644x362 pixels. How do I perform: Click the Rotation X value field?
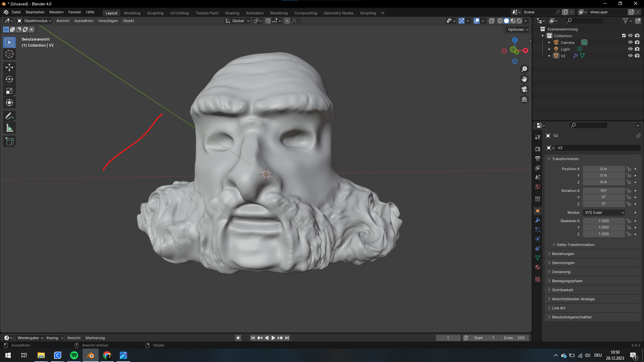[603, 191]
